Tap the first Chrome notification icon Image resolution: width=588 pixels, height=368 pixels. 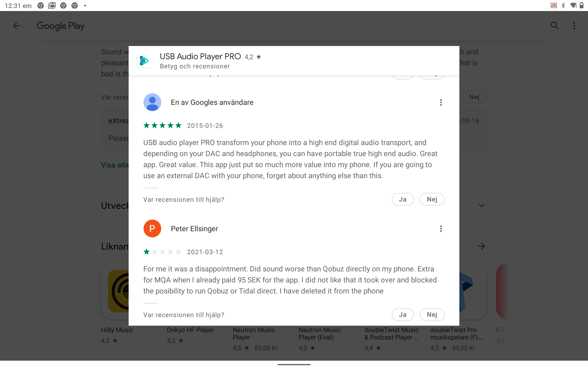click(41, 6)
